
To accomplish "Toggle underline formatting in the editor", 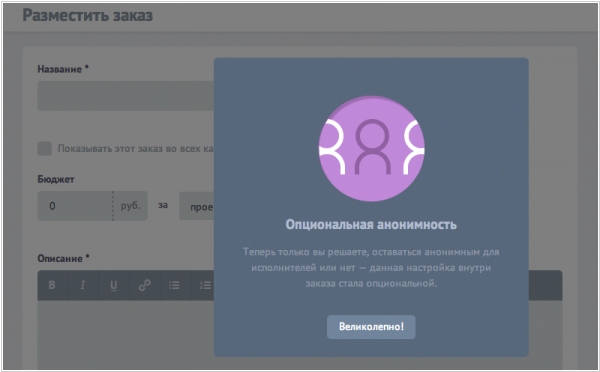I will [114, 285].
